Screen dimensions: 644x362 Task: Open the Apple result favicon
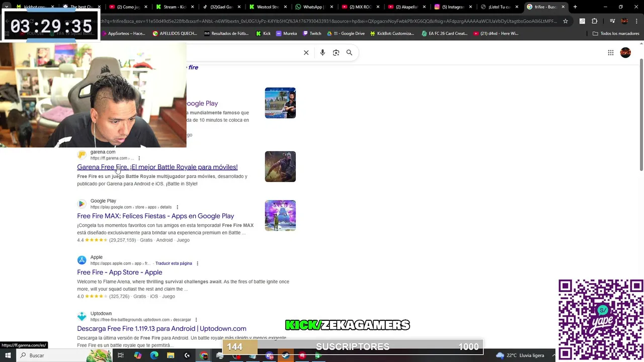point(82,260)
